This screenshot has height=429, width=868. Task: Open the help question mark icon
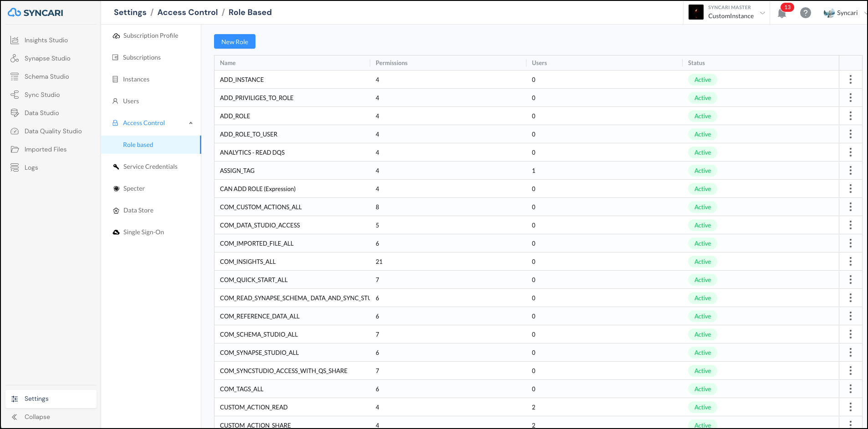click(806, 13)
